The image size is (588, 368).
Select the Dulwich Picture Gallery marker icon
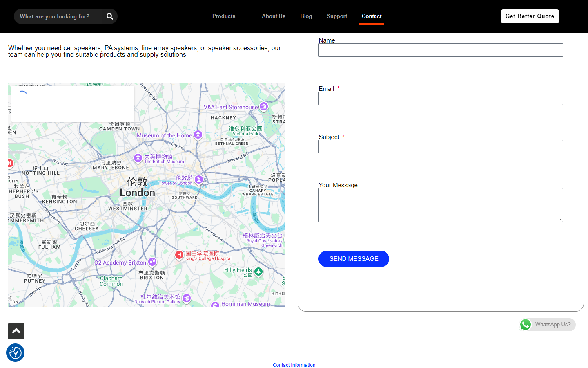pos(187,298)
